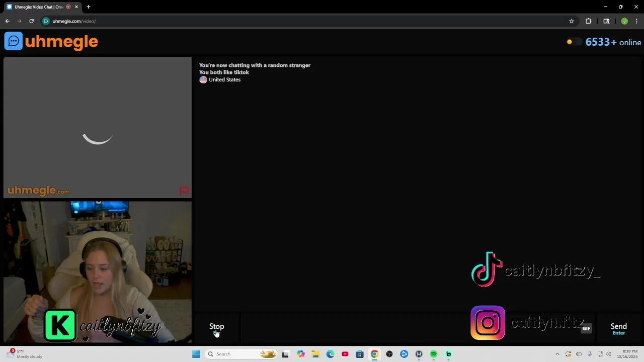Screen dimensions: 644x362
Task: Click the lens search icon in toolbar
Action: pyautogui.click(x=606, y=21)
